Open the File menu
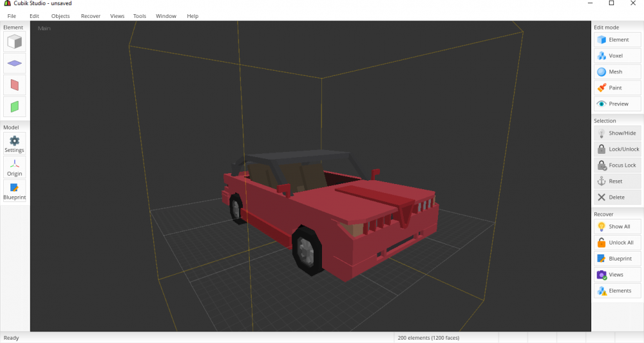The width and height of the screenshot is (644, 343). click(x=12, y=16)
